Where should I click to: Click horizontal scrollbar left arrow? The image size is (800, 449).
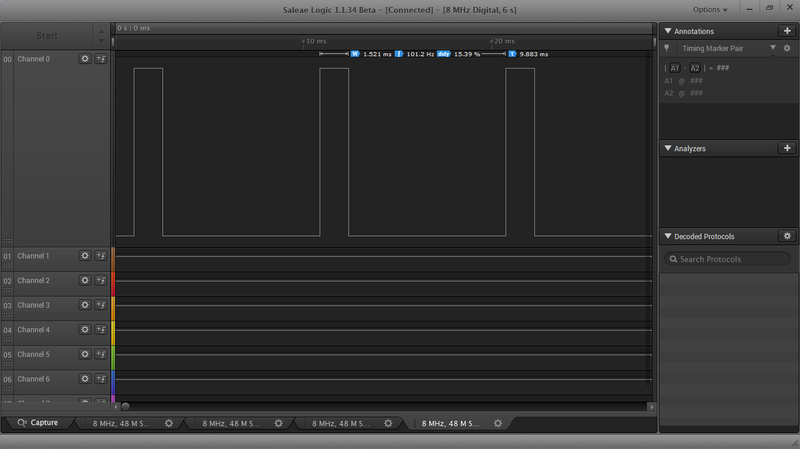(116, 407)
